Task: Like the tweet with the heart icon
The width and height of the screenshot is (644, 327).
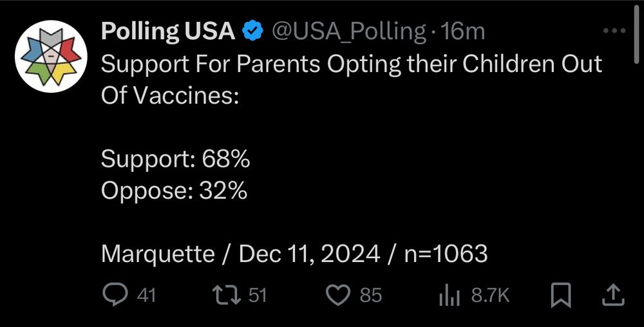Action: point(337,295)
